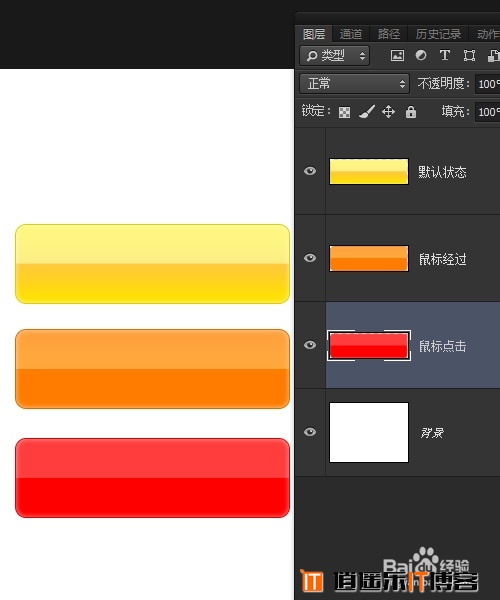Click the red button on the canvas
The height and width of the screenshot is (600, 500).
(x=152, y=478)
